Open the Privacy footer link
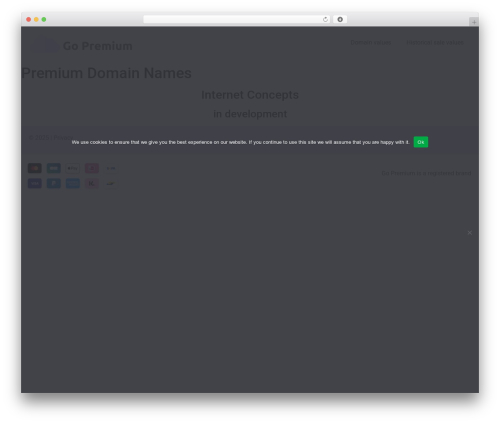Viewport: 500px width, 423px height. (x=63, y=138)
